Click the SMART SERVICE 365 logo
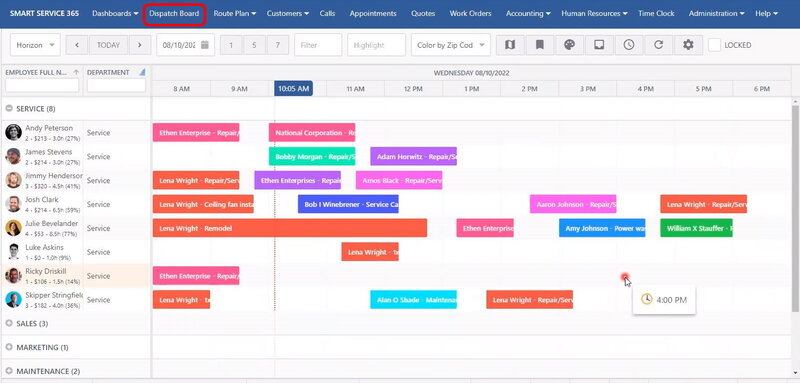800x383 pixels. (44, 13)
